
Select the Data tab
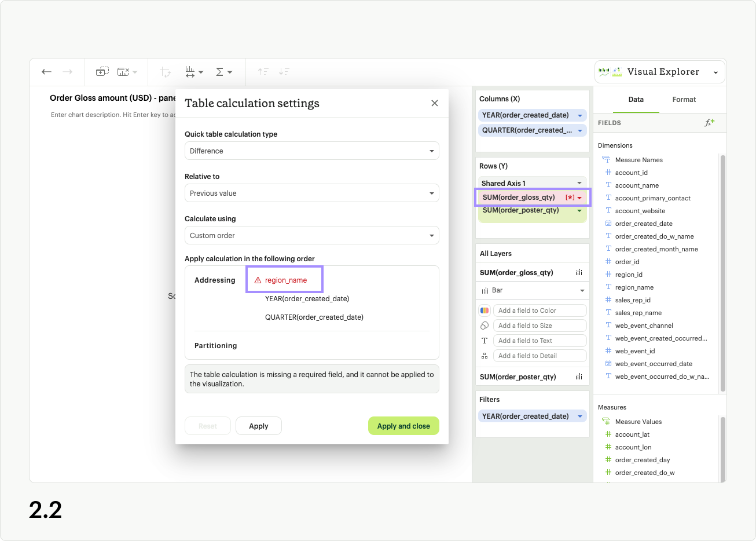[x=636, y=100]
